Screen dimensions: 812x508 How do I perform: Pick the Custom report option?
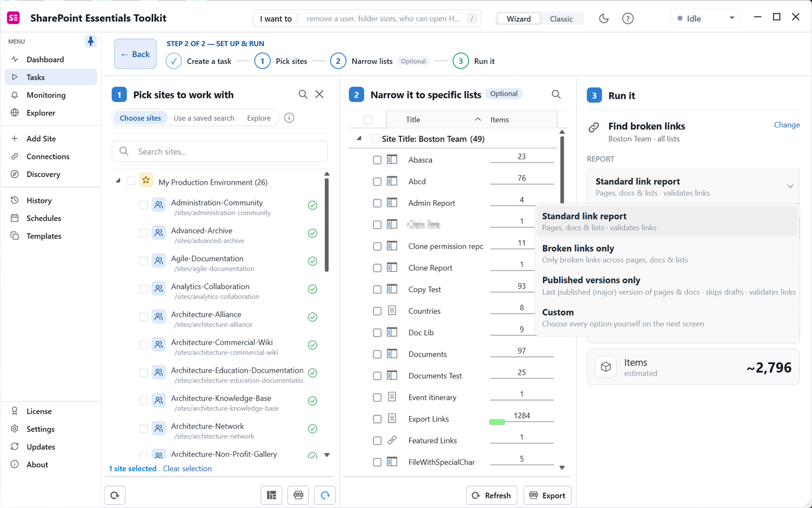667,317
